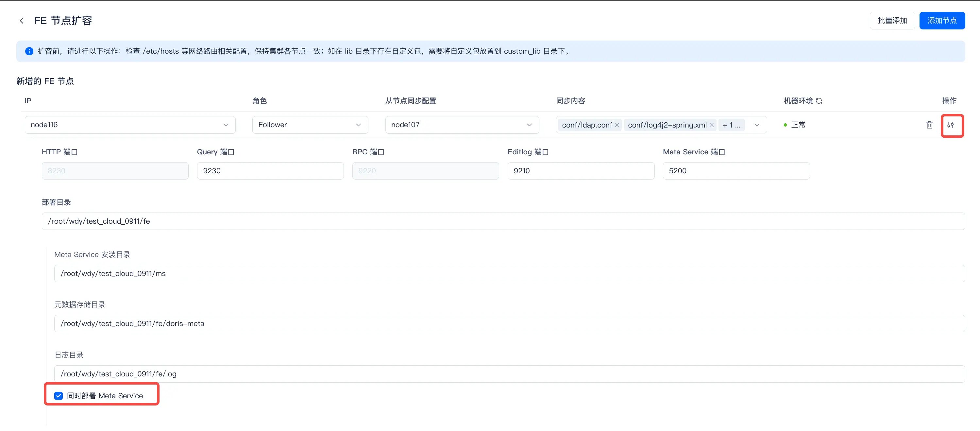Edit the Meta Service install directory field
980x431 pixels.
click(509, 273)
